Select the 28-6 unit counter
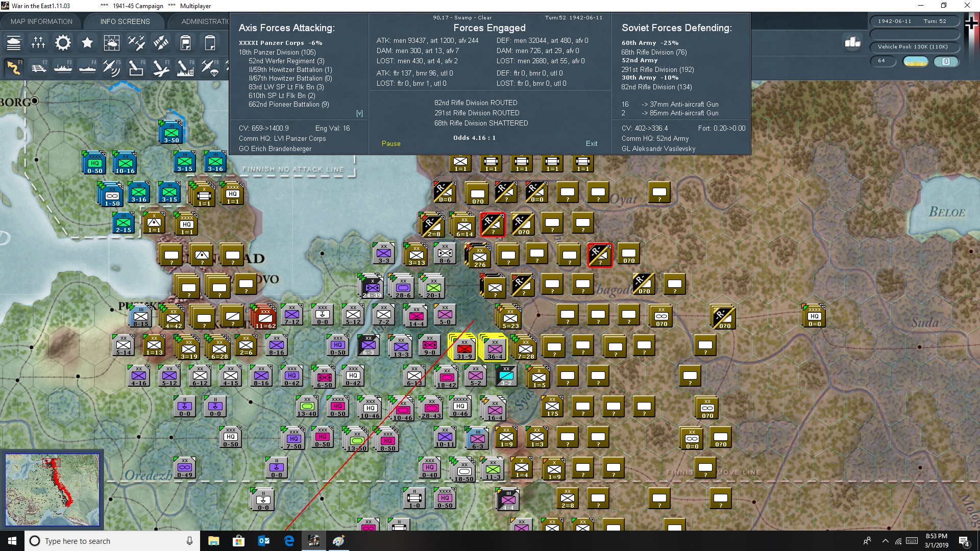 point(403,287)
